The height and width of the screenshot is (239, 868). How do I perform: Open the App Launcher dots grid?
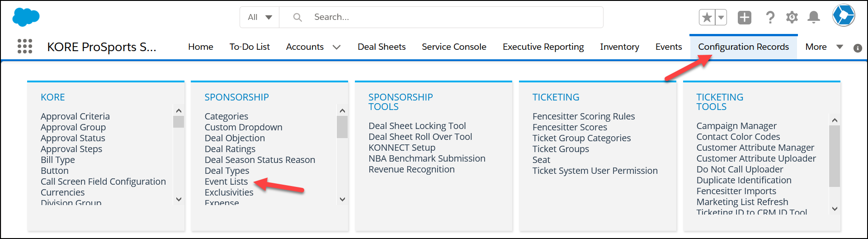click(x=25, y=46)
